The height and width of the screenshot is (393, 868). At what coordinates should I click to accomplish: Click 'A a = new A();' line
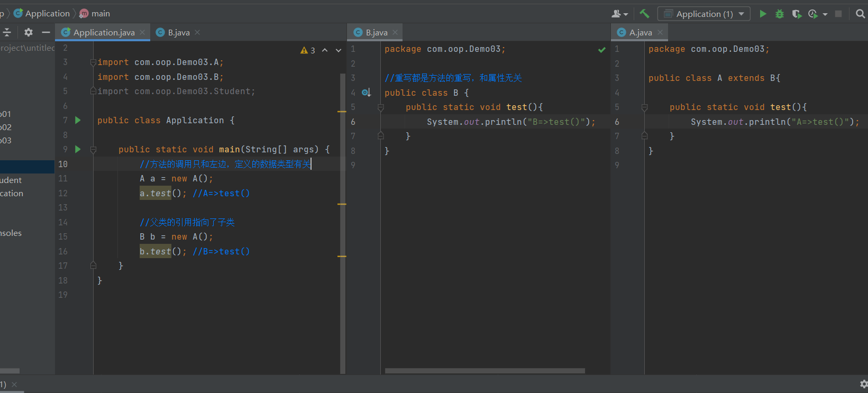point(176,178)
